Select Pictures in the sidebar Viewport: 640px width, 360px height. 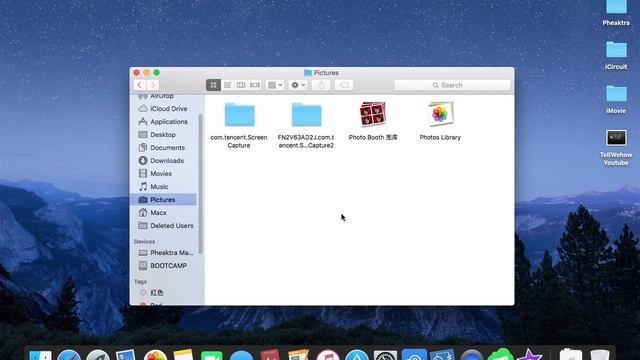(163, 200)
